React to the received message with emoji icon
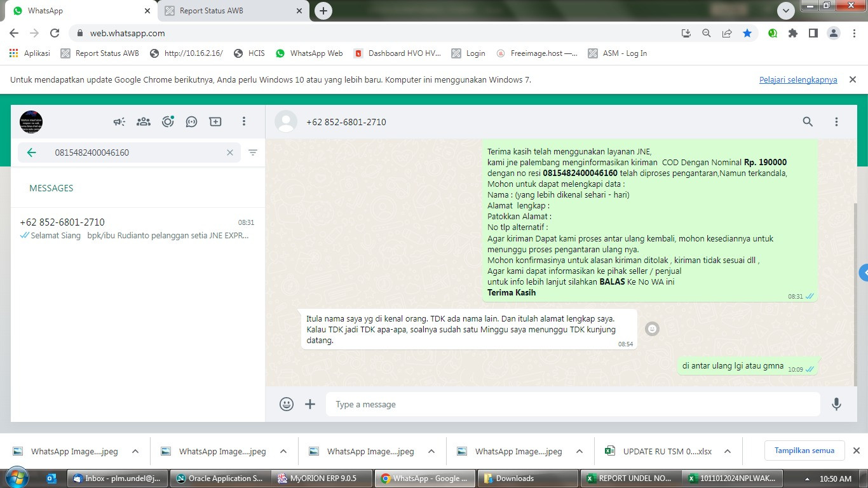 [652, 329]
